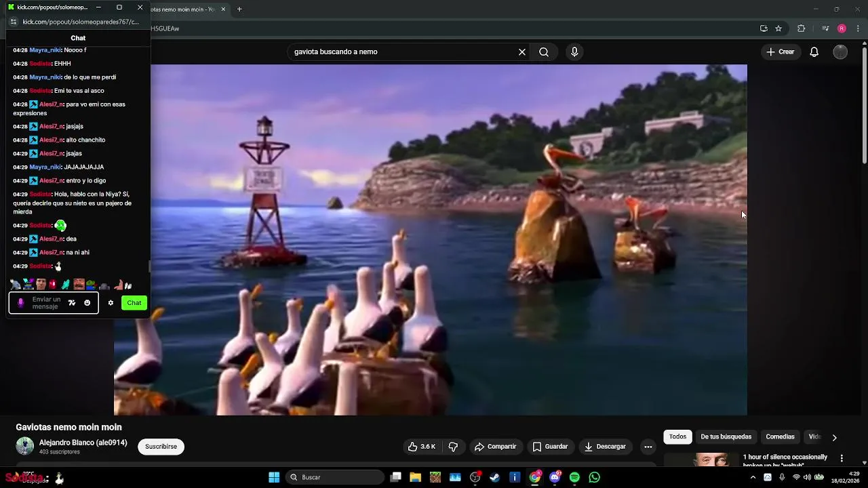Subscribe with the Suscribirse button
The image size is (868, 488).
[x=161, y=447]
